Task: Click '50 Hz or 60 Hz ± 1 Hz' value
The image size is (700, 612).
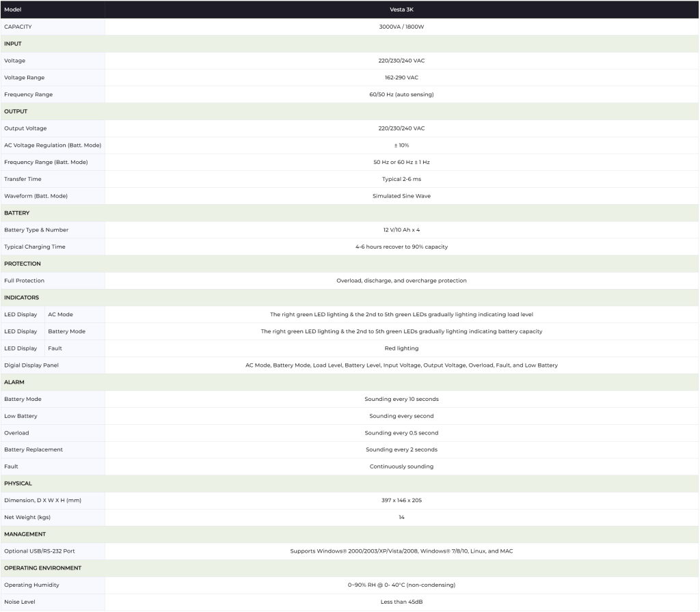Action: coord(401,163)
